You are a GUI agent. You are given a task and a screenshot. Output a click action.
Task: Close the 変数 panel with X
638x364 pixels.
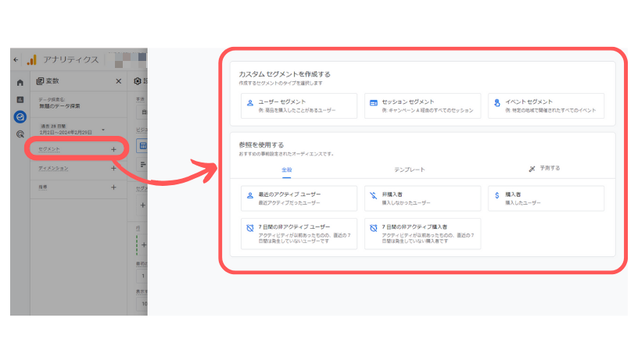118,81
